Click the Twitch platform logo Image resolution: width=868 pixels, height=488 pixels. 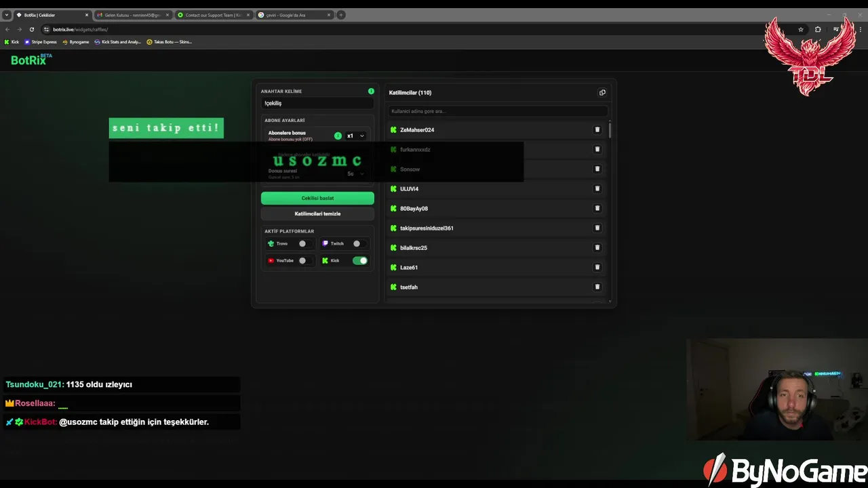(x=325, y=243)
